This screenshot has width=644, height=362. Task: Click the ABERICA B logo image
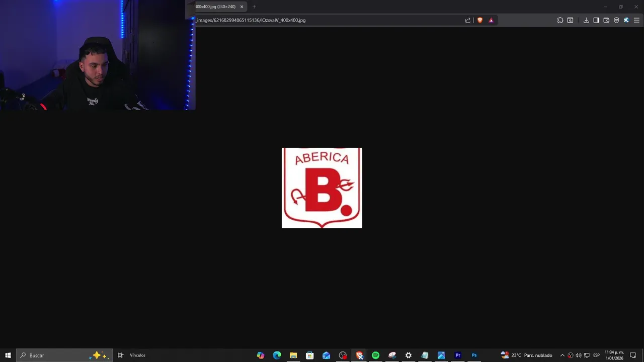(x=322, y=188)
